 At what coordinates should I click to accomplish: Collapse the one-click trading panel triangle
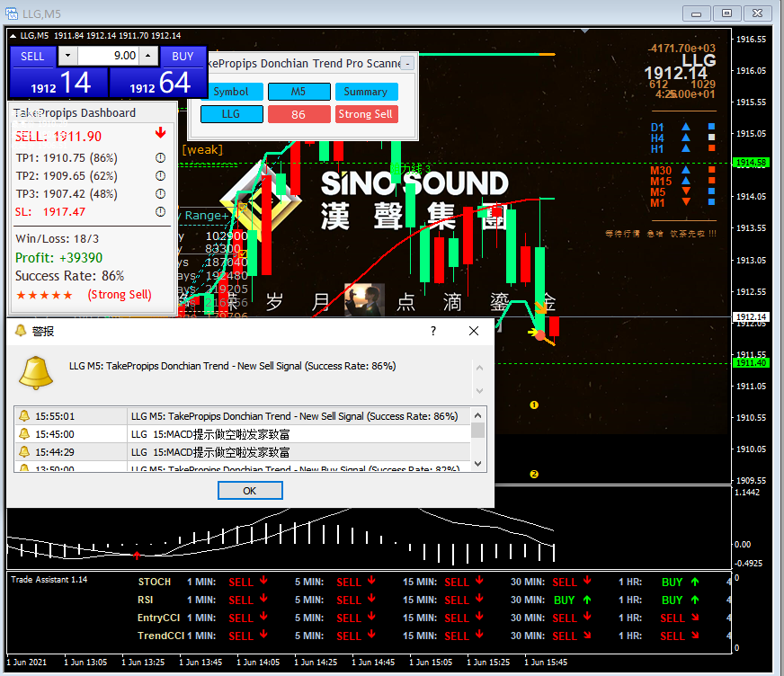click(x=13, y=36)
